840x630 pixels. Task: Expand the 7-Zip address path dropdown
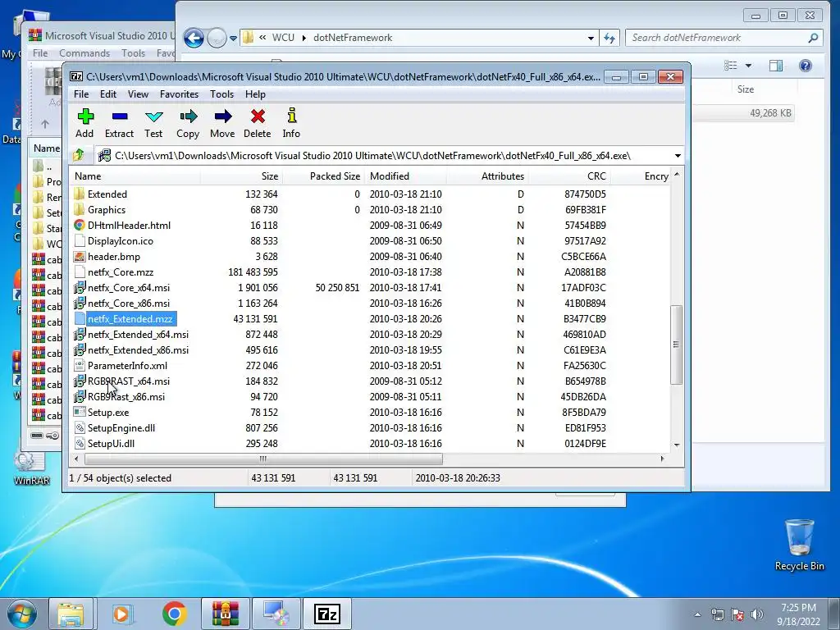(678, 156)
